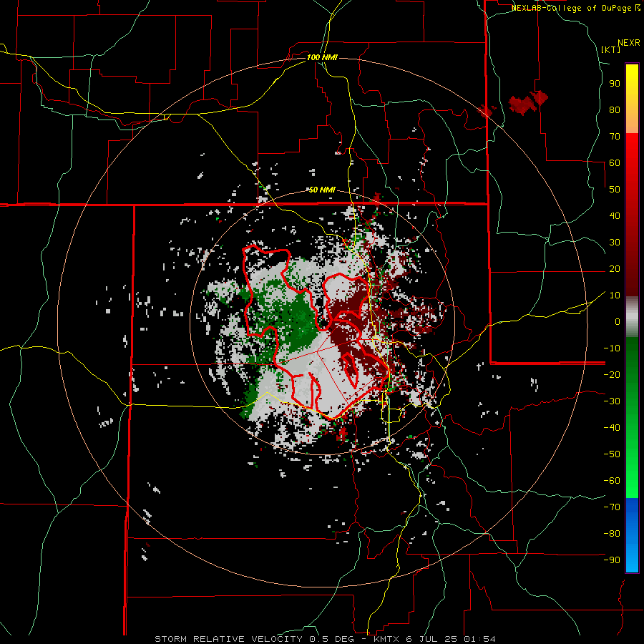The width and height of the screenshot is (644, 644).
Task: Click the -80 value on the velocity scale
Action: click(612, 534)
